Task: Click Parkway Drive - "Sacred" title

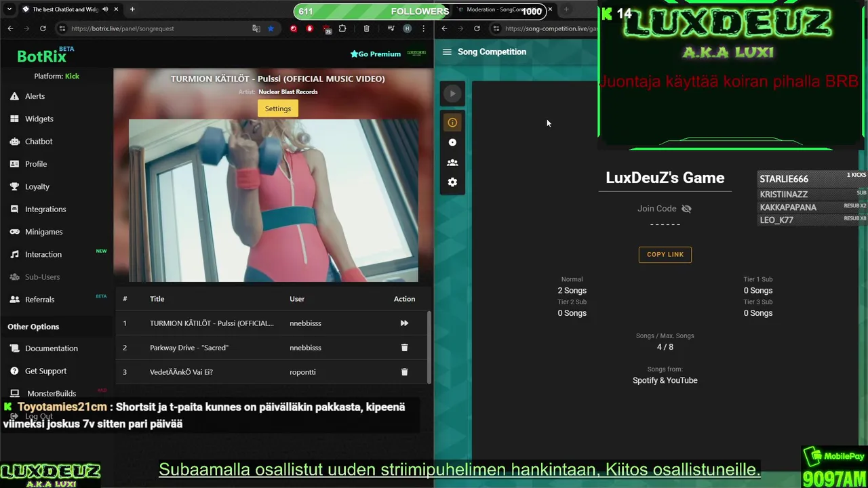Action: point(189,348)
